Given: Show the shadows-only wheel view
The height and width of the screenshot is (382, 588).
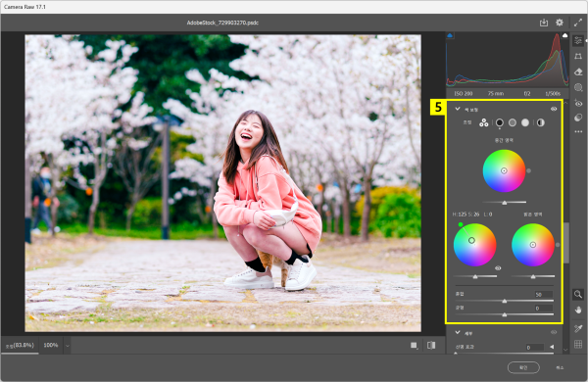Looking at the screenshot, I should [x=500, y=122].
